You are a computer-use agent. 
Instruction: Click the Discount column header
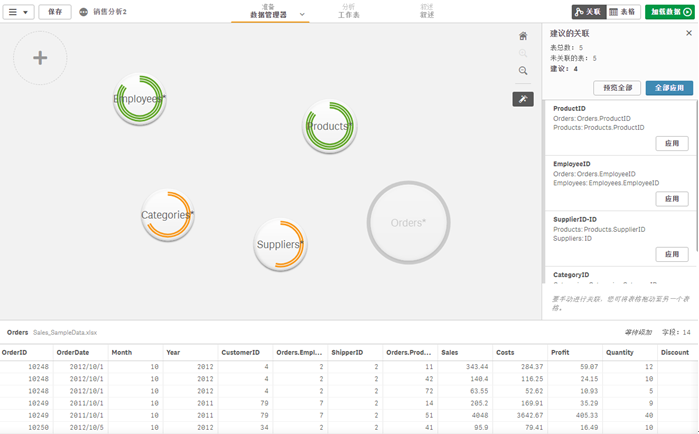(678, 352)
